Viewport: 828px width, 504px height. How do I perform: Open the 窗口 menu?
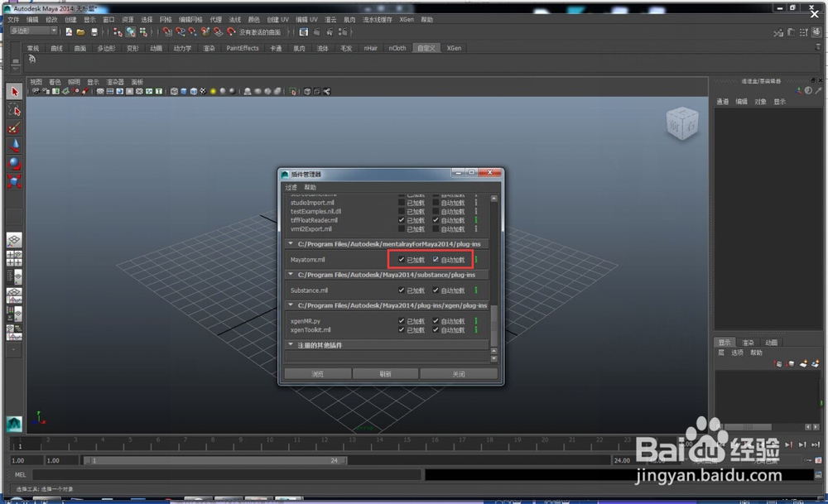point(108,20)
